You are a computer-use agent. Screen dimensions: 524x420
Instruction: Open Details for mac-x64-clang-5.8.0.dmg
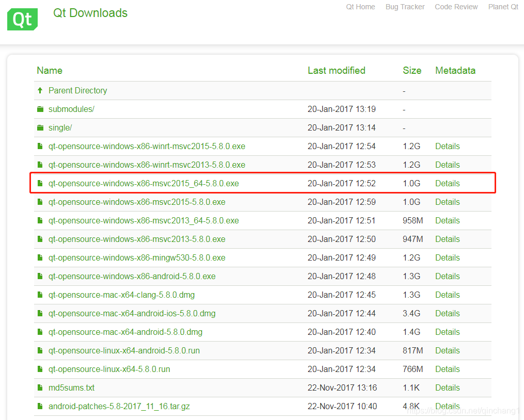click(447, 295)
